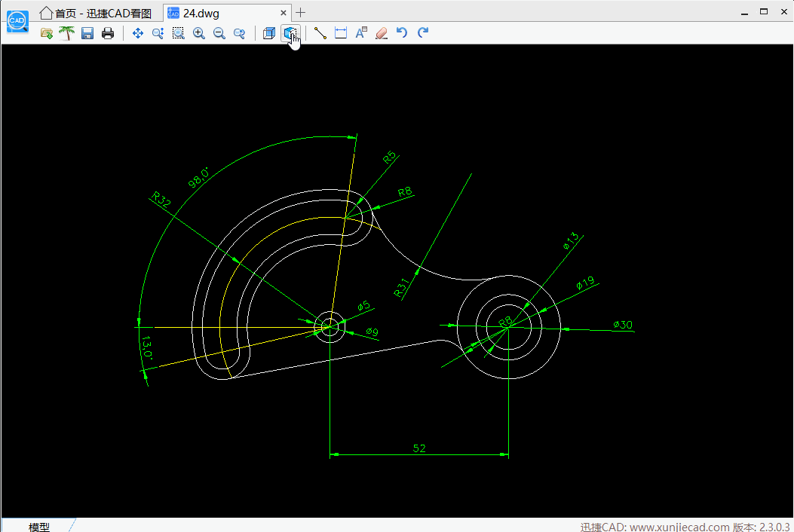
Task: Select the pan (move) tool
Action: pos(138,33)
